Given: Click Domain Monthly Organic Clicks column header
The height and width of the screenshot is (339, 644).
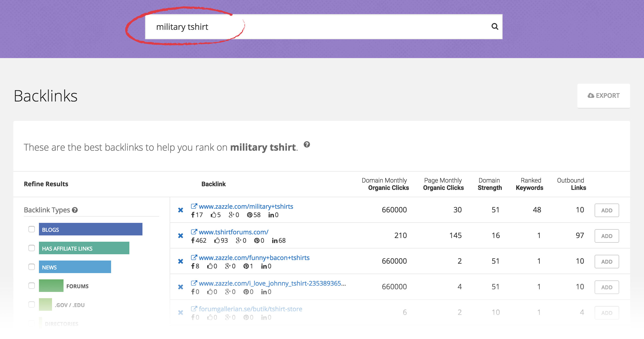Looking at the screenshot, I should click(x=385, y=184).
